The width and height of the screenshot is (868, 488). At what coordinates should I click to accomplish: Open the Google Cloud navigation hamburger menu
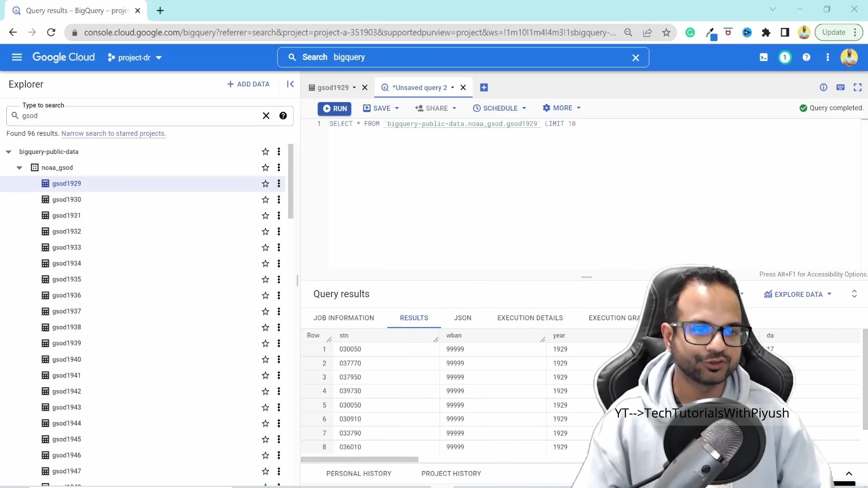(x=17, y=57)
